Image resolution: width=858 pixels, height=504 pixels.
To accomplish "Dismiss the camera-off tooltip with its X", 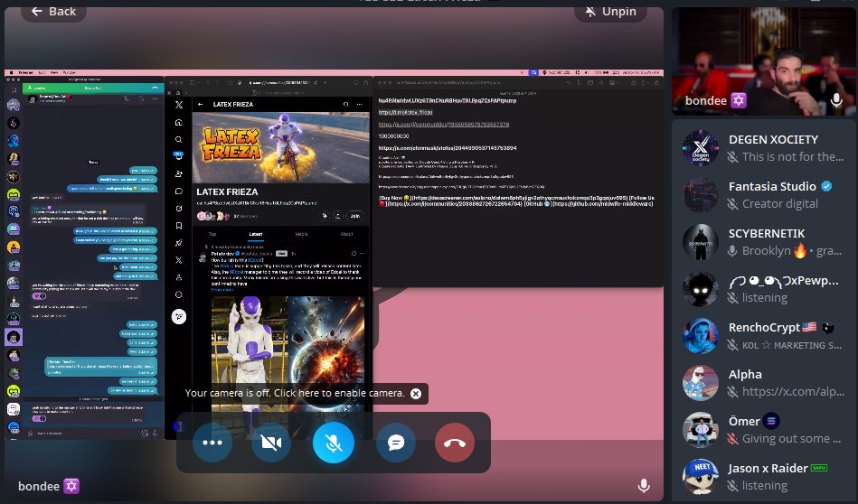I will [416, 394].
